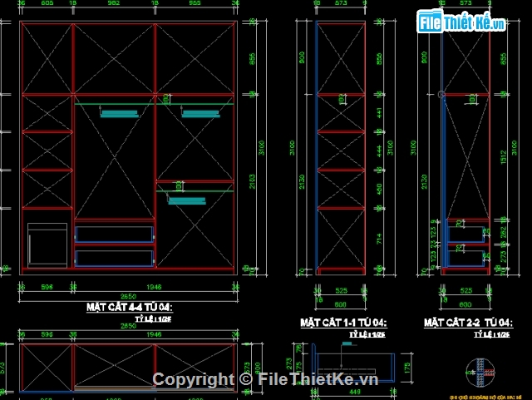
Task: Click the 262 drawer dimension in section 2-2
Action: (504, 233)
